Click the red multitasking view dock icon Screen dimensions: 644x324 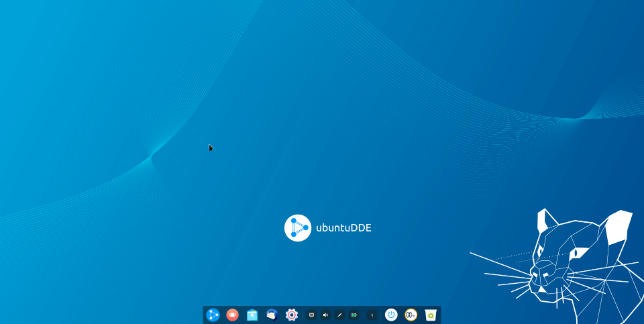(x=233, y=315)
